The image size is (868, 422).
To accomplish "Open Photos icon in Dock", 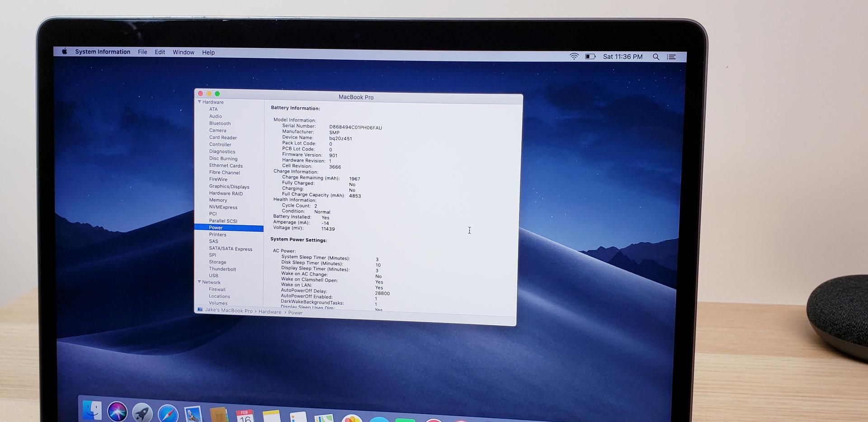I will [x=352, y=418].
